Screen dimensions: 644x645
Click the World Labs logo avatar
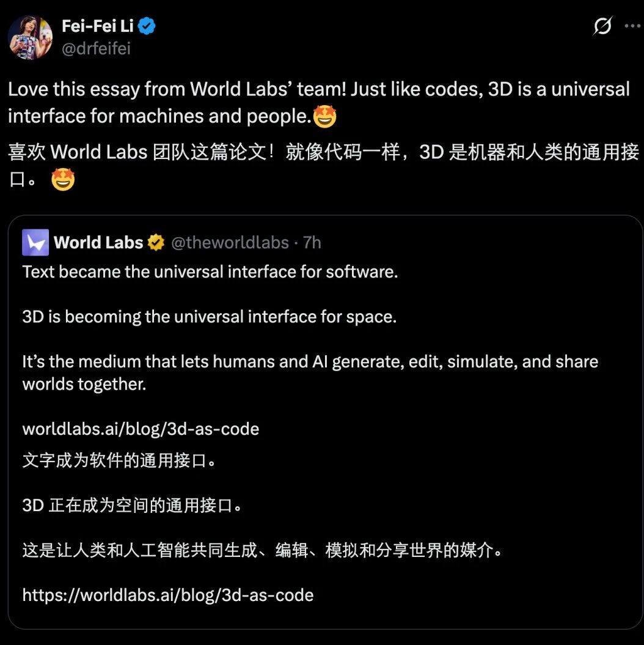click(35, 242)
